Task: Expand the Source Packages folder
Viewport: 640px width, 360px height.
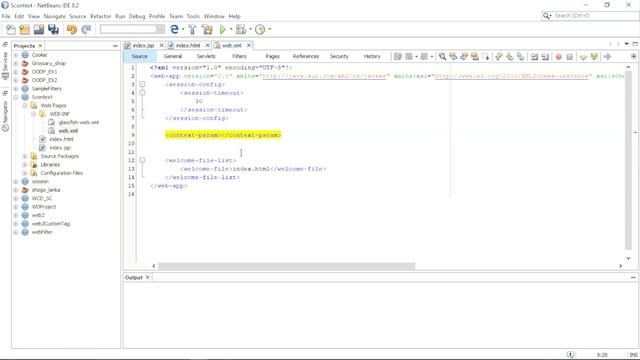Action: (x=25, y=156)
